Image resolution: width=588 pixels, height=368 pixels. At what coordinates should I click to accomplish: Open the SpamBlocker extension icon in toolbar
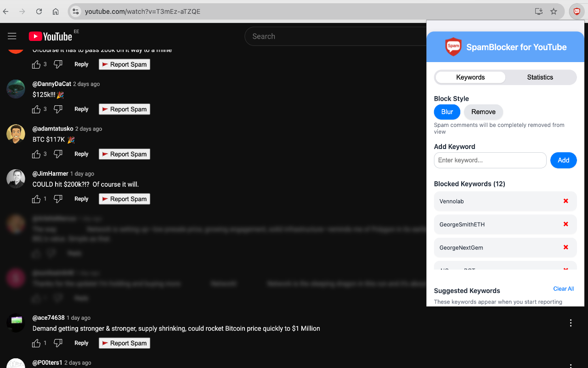tap(577, 11)
